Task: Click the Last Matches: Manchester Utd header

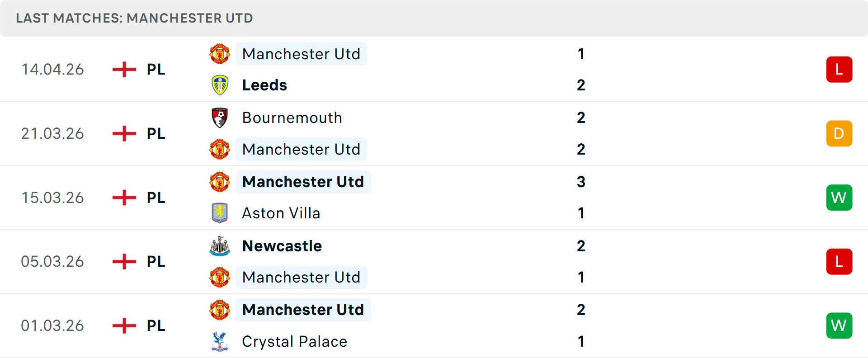Action: pyautogui.click(x=134, y=18)
